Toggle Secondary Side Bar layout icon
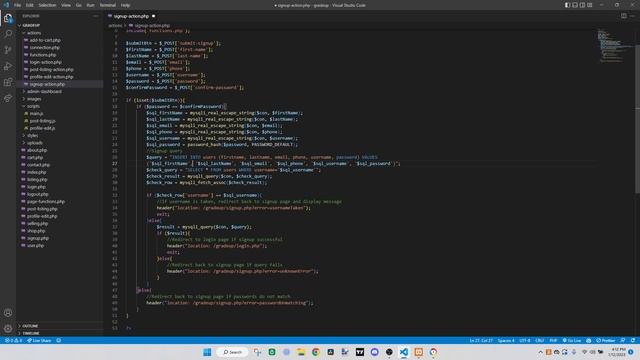The height and width of the screenshot is (360, 640). [x=582, y=5]
